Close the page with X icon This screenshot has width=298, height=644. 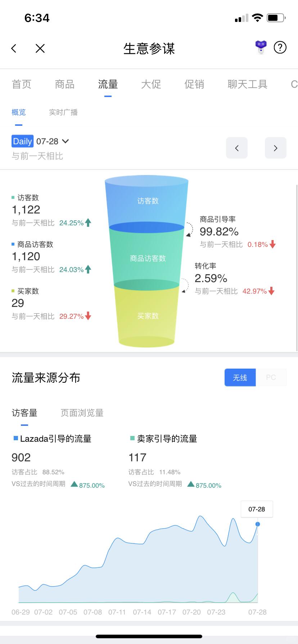40,48
